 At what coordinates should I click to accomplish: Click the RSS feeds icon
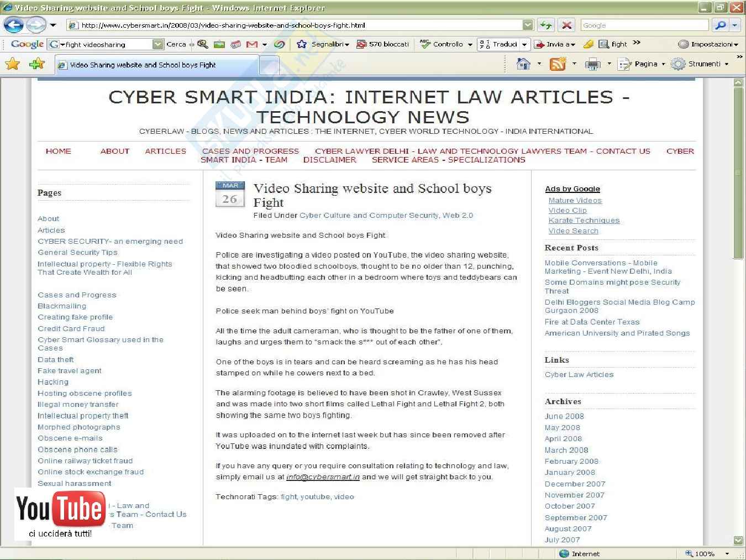[x=558, y=64]
